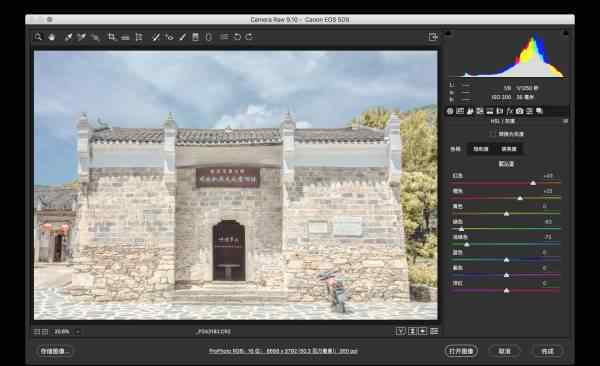Open the Effects (fx) panel

coord(509,111)
